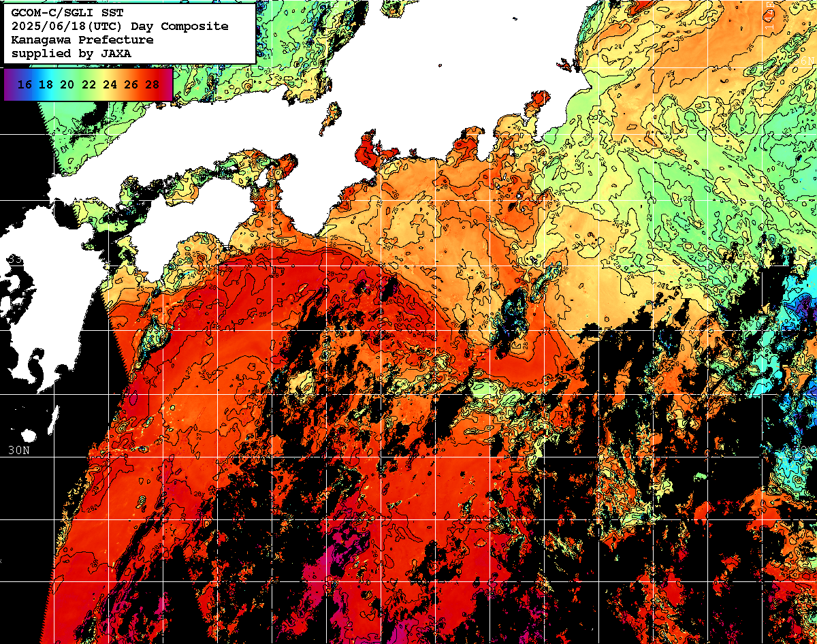Click the 22 value on the temperature legend

point(89,85)
